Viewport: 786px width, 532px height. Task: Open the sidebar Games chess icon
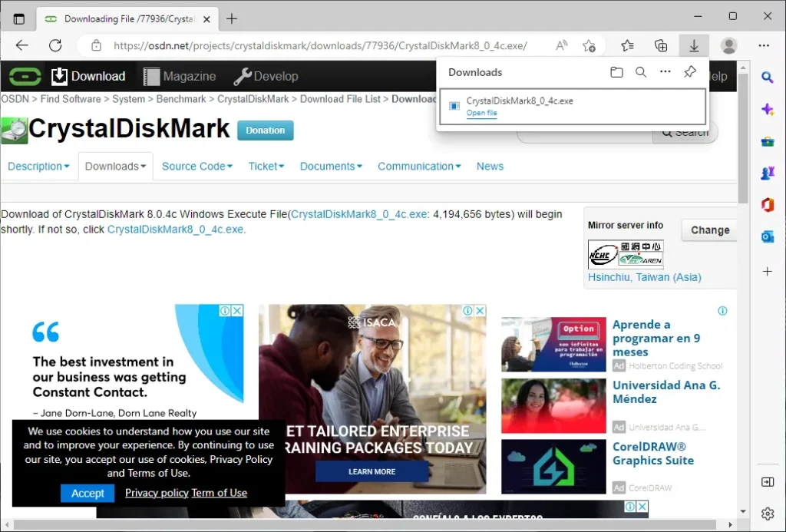[767, 173]
